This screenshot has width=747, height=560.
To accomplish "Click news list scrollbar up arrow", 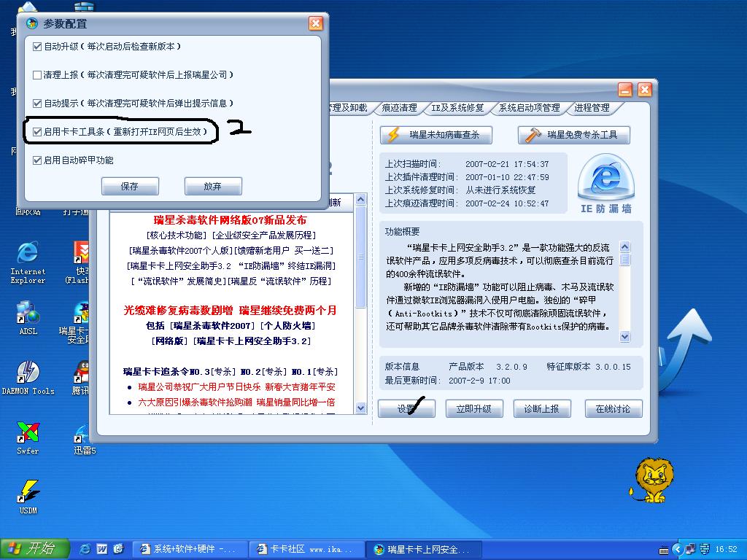I will point(360,200).
